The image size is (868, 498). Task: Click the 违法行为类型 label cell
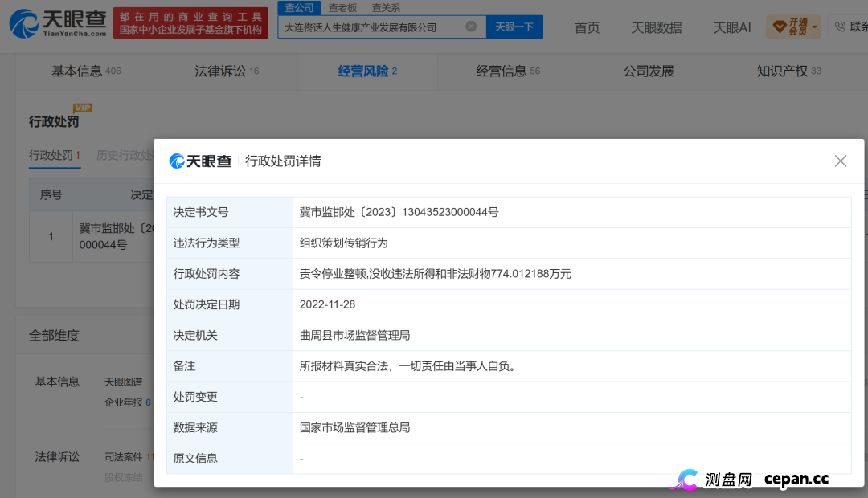(229, 243)
